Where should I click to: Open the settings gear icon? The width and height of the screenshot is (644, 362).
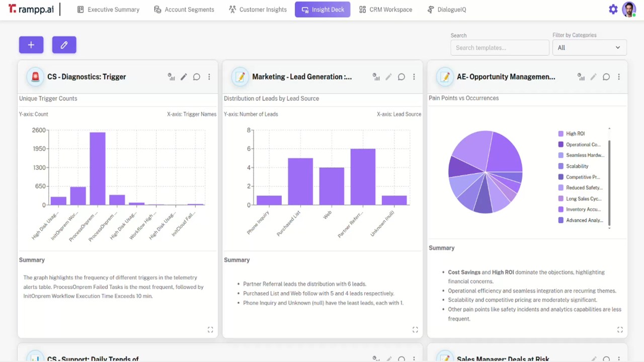click(613, 10)
